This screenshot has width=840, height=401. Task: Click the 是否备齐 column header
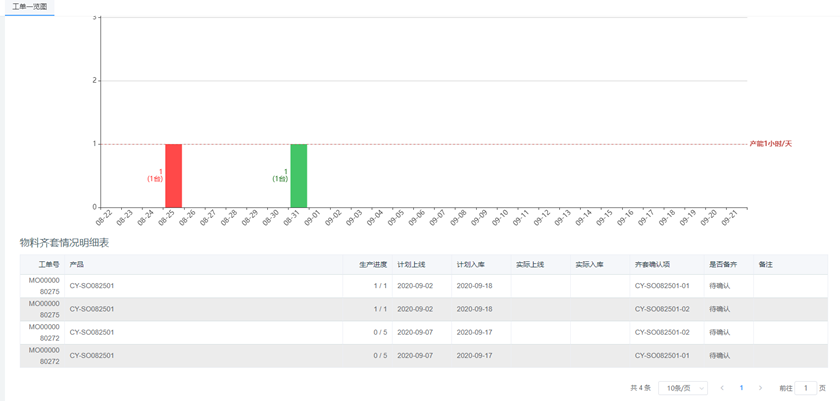point(722,265)
